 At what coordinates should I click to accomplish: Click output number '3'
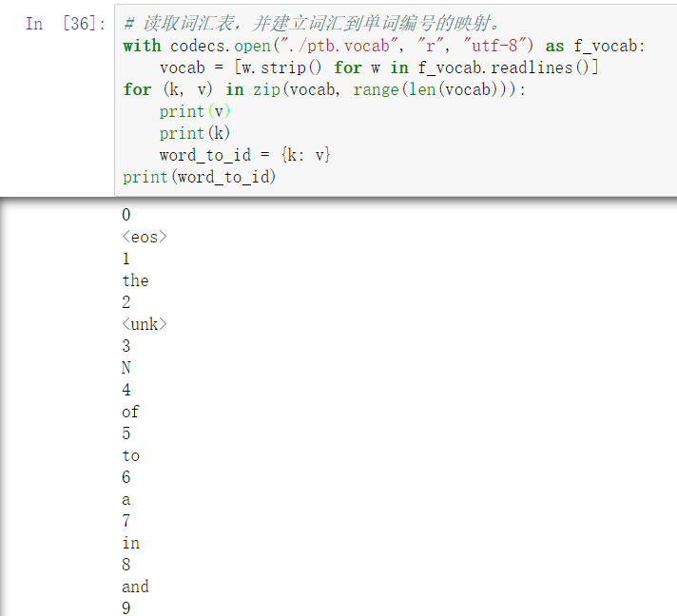click(126, 346)
